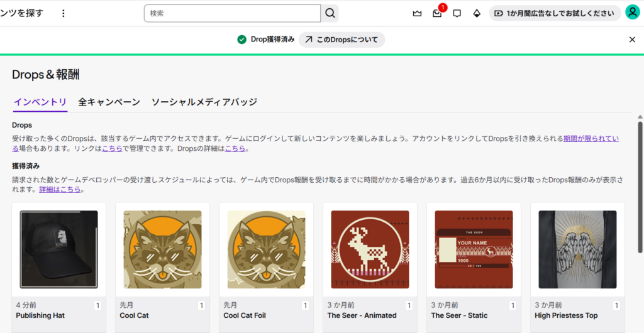Open the Bits diamond icon
The image size is (644, 333).
[x=477, y=14]
